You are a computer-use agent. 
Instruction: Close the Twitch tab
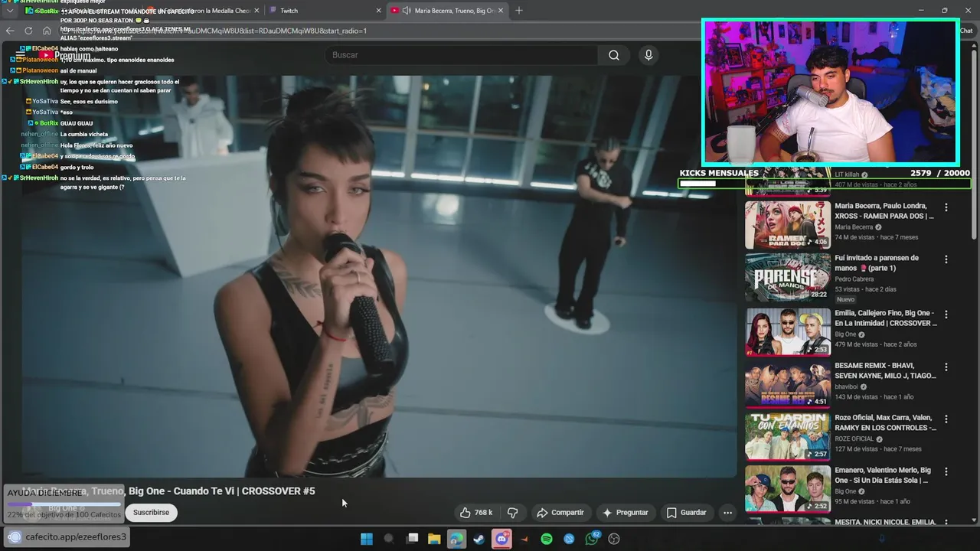pos(378,11)
